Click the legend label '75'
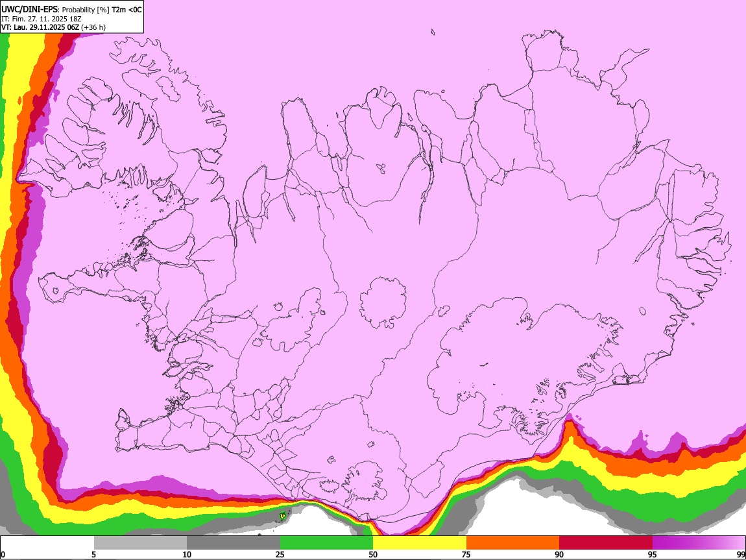Image resolution: width=746 pixels, height=560 pixels. (466, 555)
